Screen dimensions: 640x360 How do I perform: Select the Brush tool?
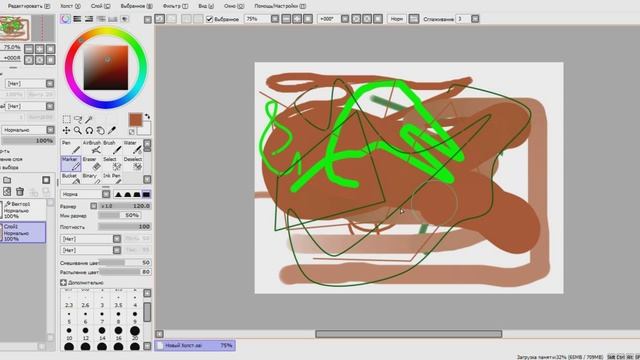click(112, 148)
